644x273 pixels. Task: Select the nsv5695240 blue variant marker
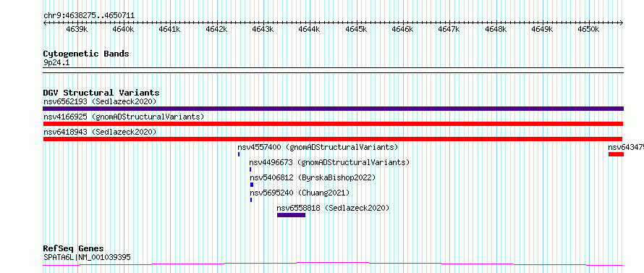point(251,200)
